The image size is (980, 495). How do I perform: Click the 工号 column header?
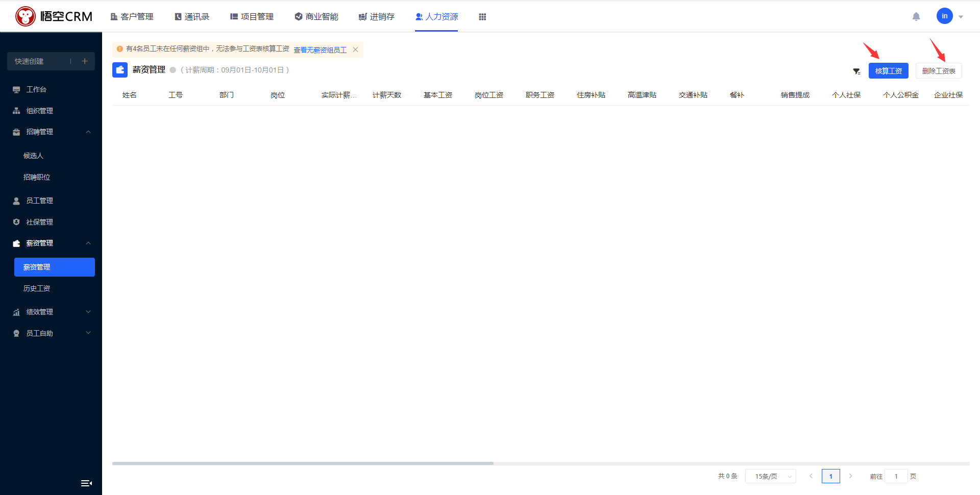[x=176, y=95]
